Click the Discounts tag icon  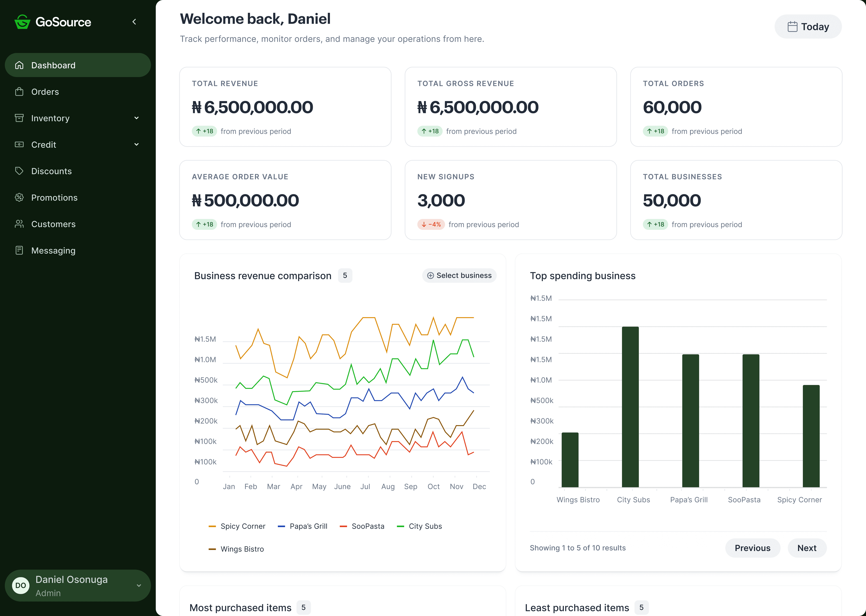pyautogui.click(x=19, y=171)
